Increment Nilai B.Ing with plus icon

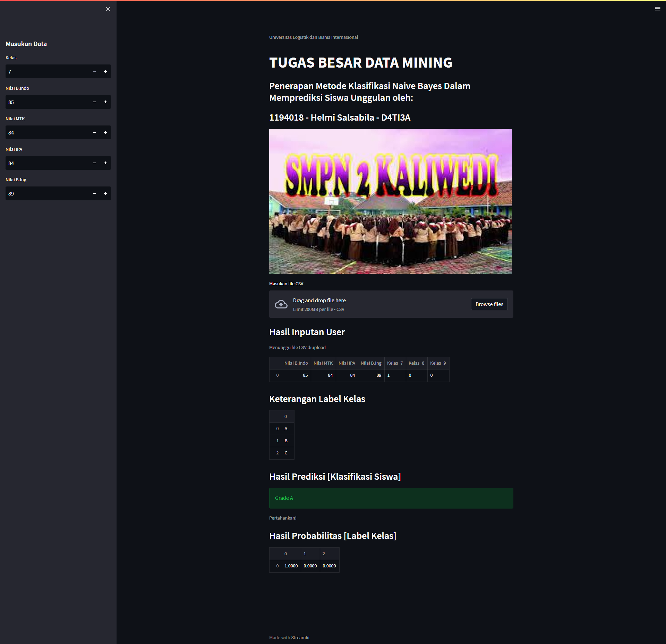pyautogui.click(x=105, y=193)
